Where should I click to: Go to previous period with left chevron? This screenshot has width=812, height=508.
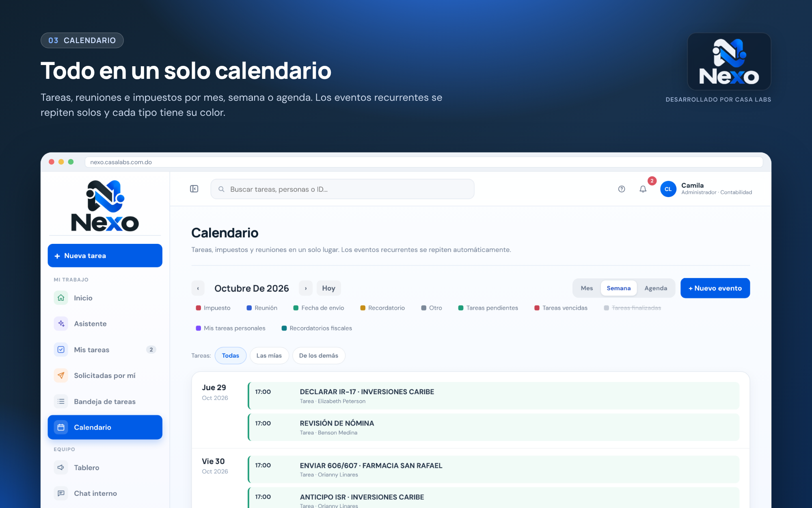pos(198,288)
